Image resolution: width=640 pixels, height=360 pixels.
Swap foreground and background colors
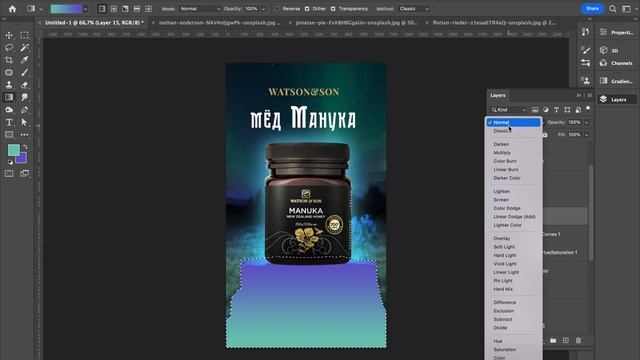click(25, 147)
